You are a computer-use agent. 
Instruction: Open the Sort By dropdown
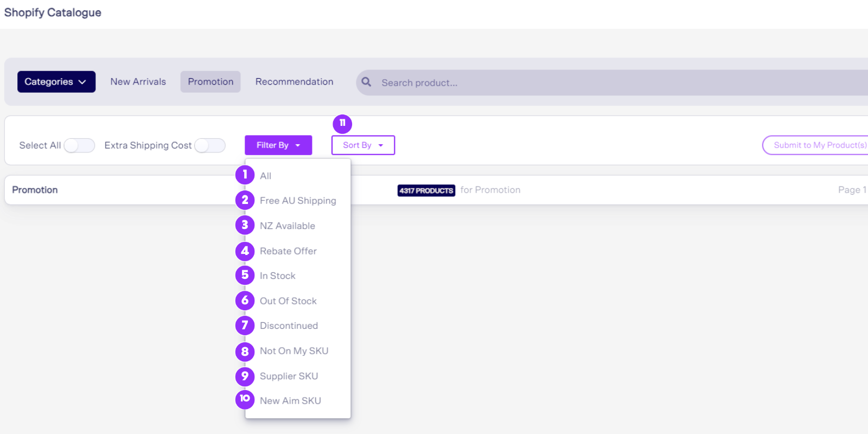coord(363,145)
